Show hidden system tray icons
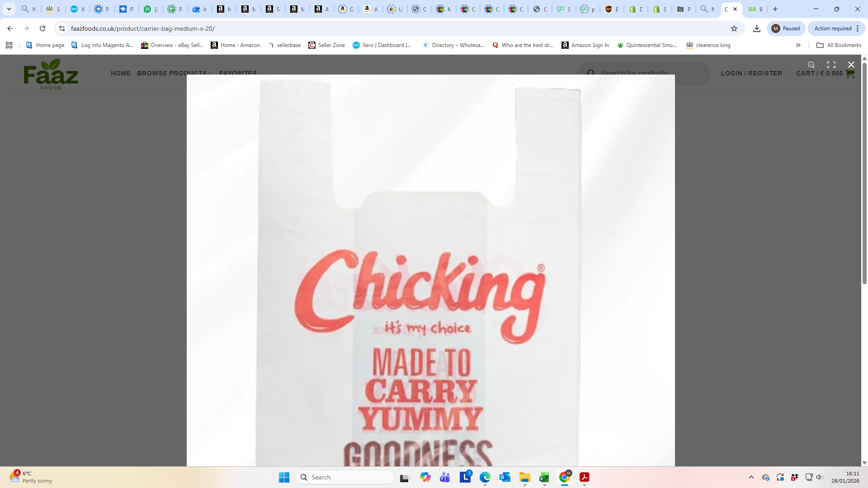This screenshot has width=868, height=488. coord(751,477)
